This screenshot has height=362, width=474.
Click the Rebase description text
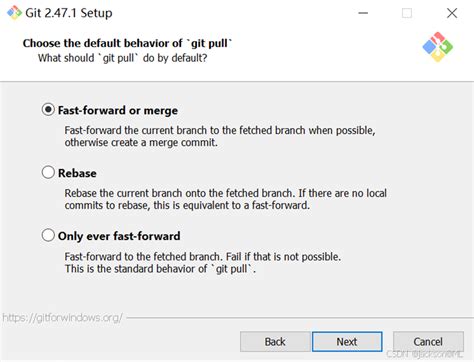pos(226,199)
